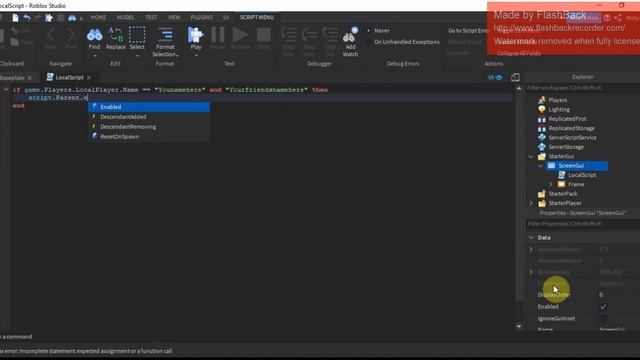
Task: Choose Enabled from autocomplete list
Action: 149,107
